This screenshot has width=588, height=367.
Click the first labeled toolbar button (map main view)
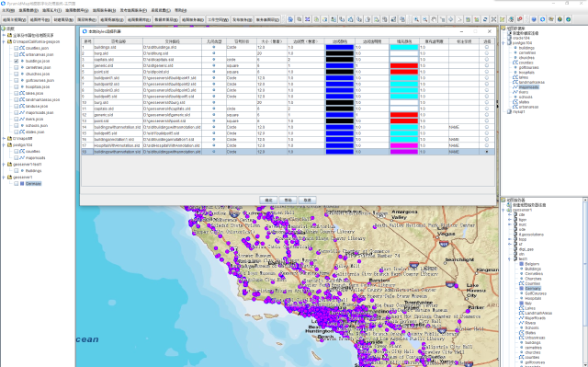[15, 19]
